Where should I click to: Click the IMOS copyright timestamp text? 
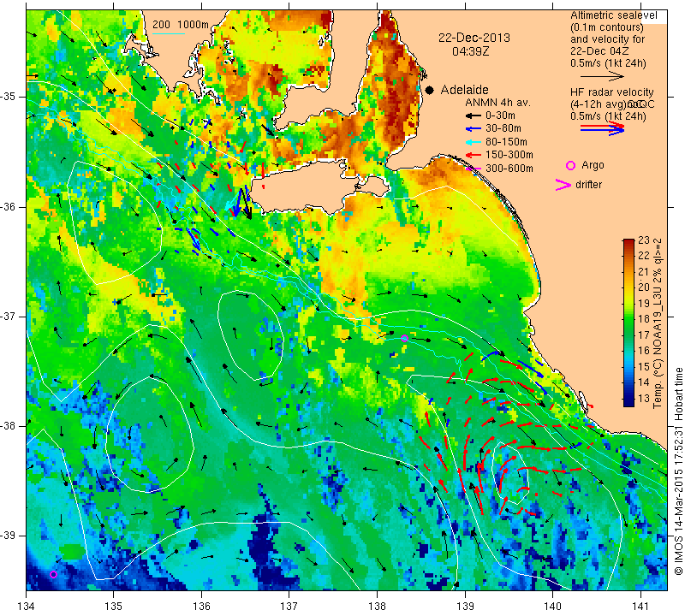pos(678,471)
